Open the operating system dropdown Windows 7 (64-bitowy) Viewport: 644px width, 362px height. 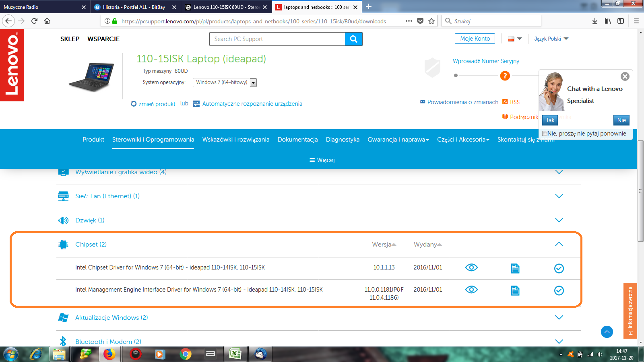point(225,82)
